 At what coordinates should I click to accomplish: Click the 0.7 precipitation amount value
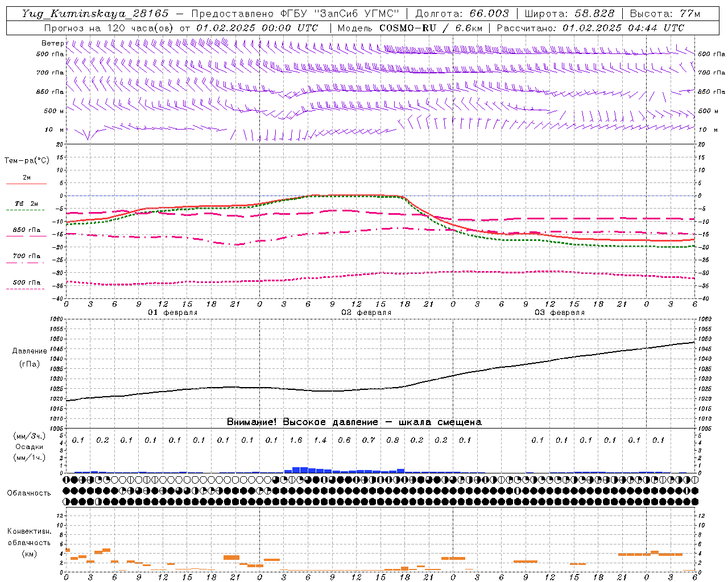coord(369,440)
